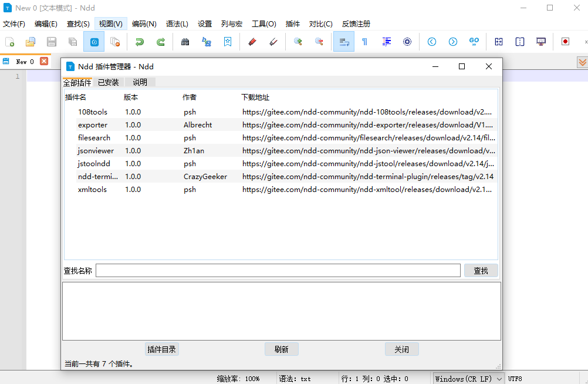
Task: Click the Save file disk icon
Action: click(x=52, y=42)
